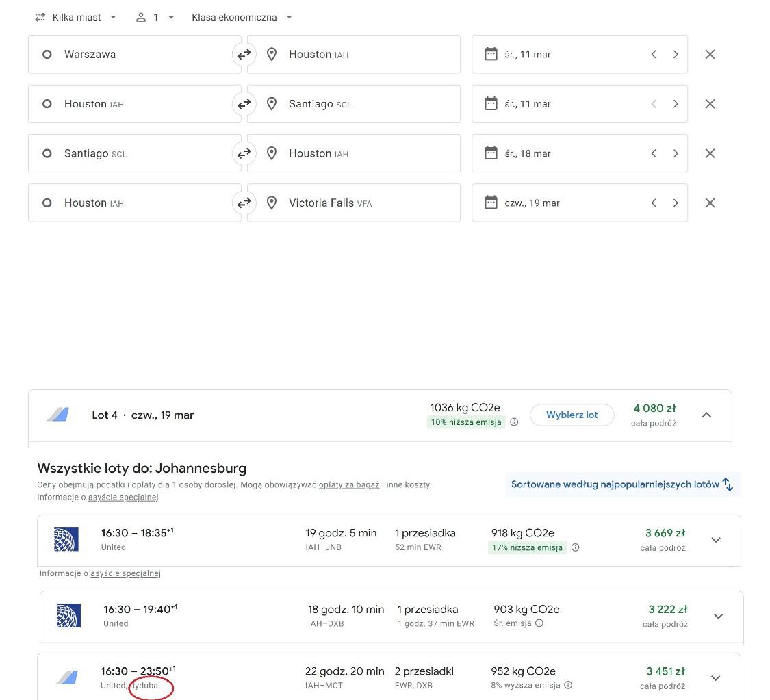Open the asyście specjalnej link below the heading
Viewport: 770px width, 700px height.
click(x=123, y=497)
